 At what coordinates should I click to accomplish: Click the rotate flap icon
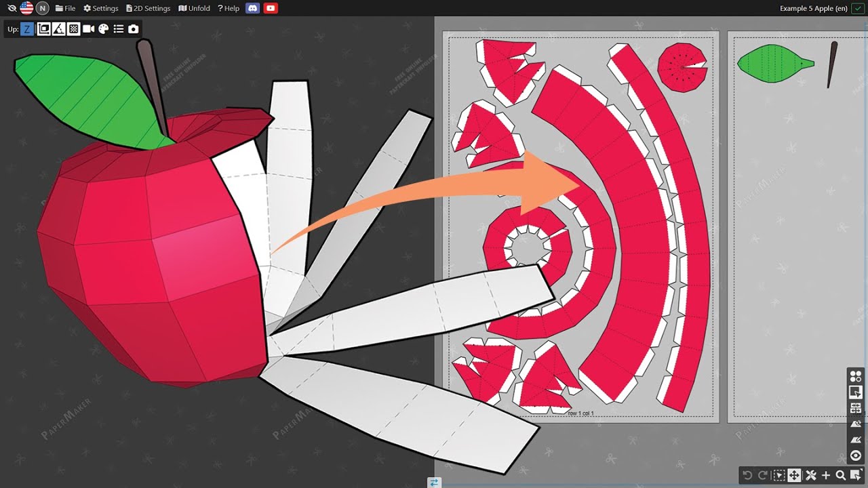tap(856, 424)
